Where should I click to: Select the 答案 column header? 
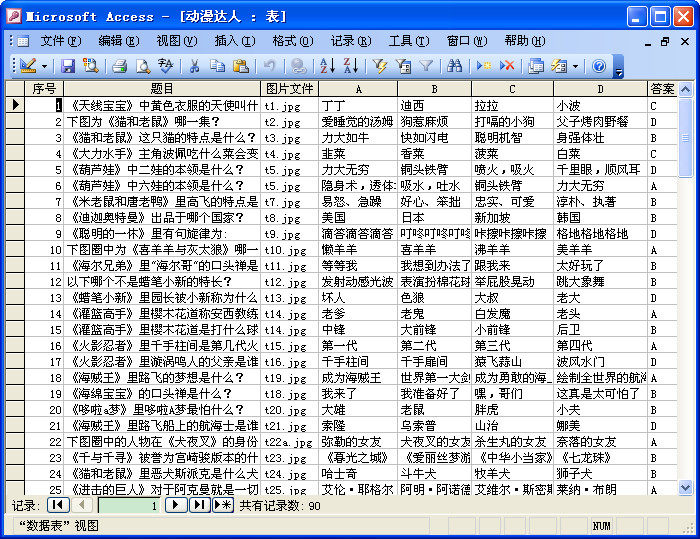tap(662, 89)
